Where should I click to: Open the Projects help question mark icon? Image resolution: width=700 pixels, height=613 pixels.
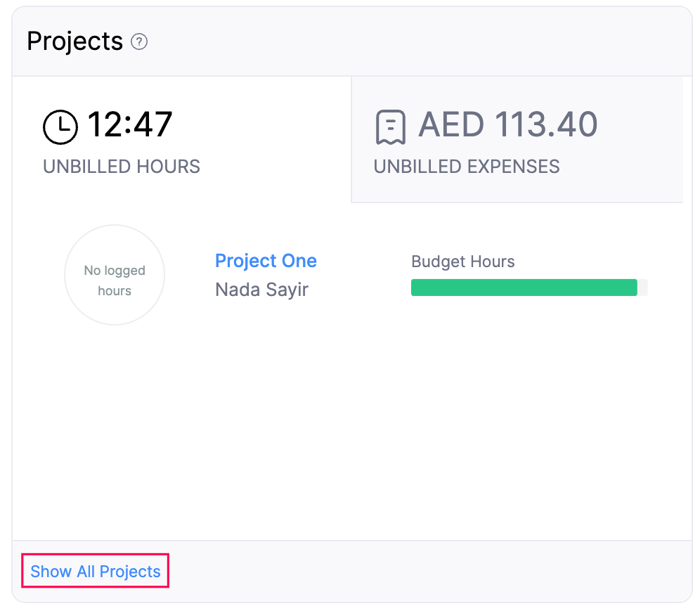click(x=139, y=42)
